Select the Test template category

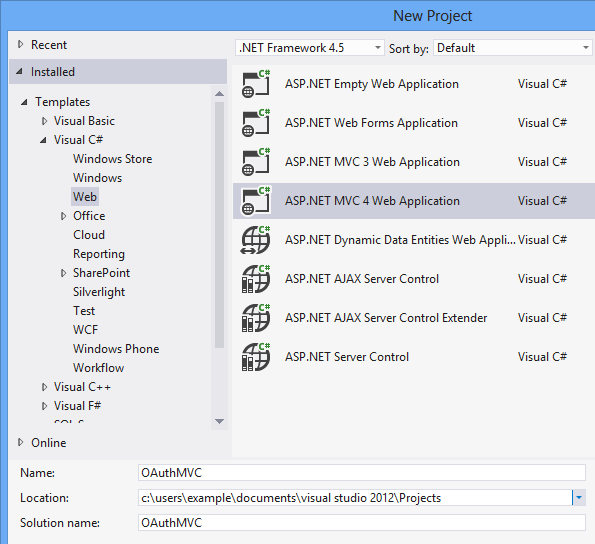pyautogui.click(x=84, y=311)
